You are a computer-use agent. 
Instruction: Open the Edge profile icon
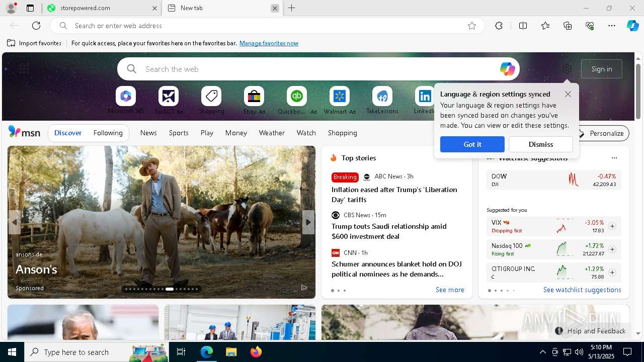[x=11, y=8]
